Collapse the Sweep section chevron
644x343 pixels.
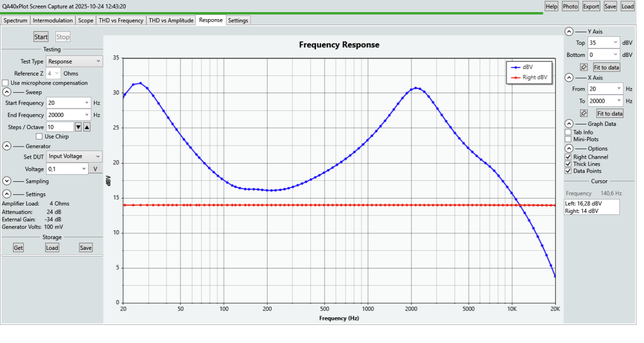pyautogui.click(x=7, y=92)
